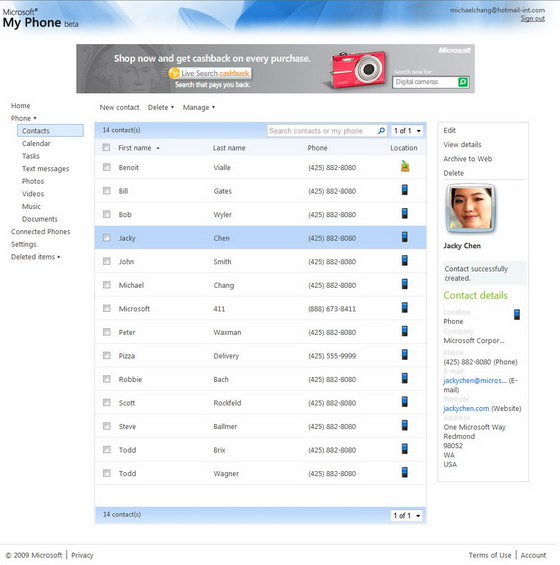This screenshot has width=560, height=565.
Task: Click Jacky Chen's contact photo thumbnail
Action: 471,208
